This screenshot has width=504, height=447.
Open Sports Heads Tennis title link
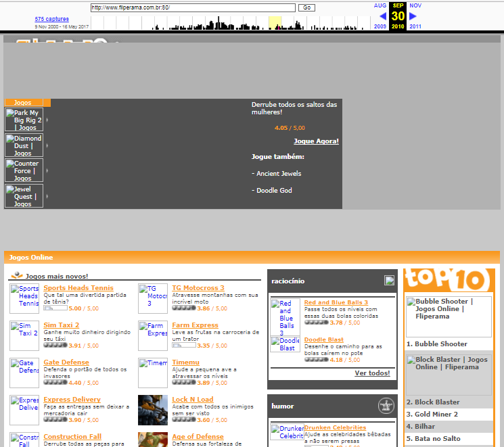point(78,288)
